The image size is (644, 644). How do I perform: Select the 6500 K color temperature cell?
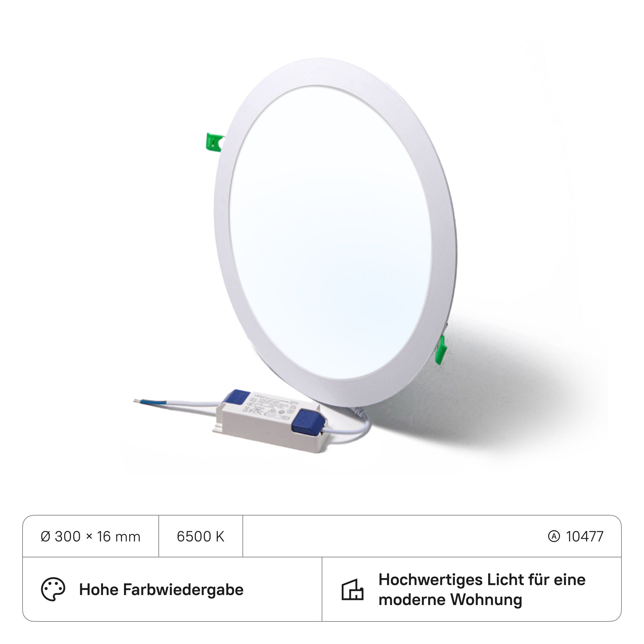pyautogui.click(x=201, y=536)
